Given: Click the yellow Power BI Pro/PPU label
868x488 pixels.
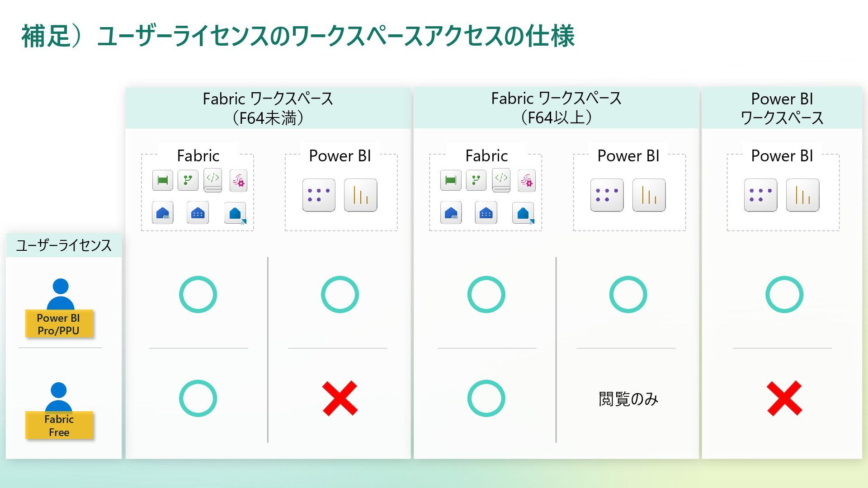Looking at the screenshot, I should click(x=59, y=324).
